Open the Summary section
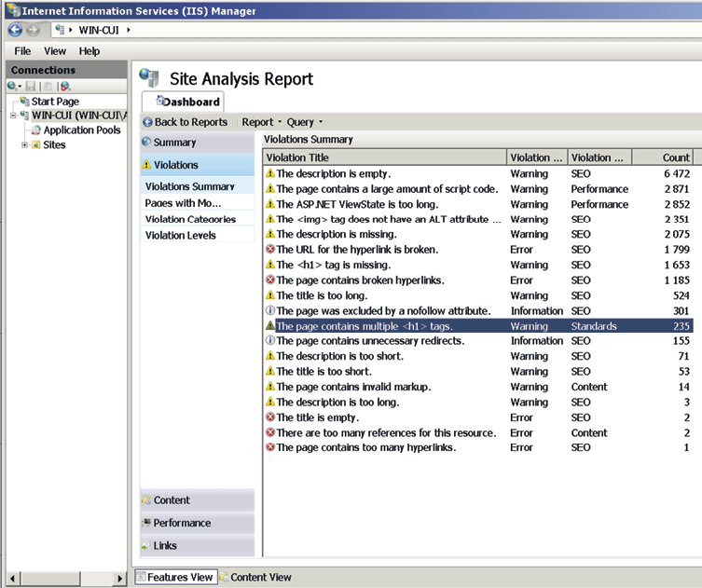702x588 pixels. pyautogui.click(x=198, y=143)
